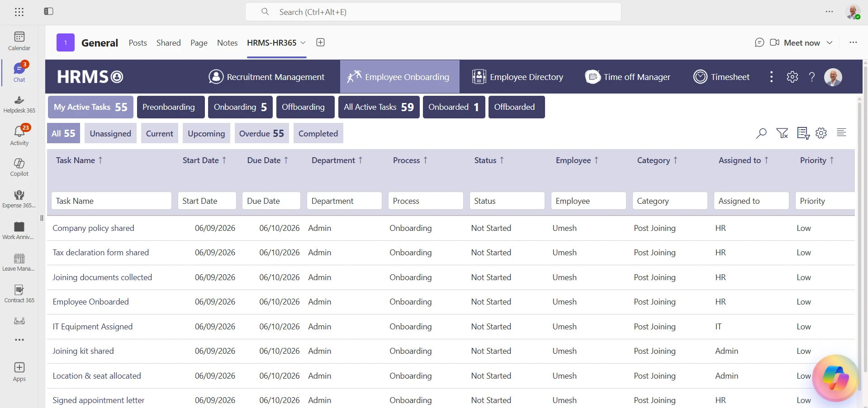Show Offboarding tasks
868x408 pixels.
(305, 107)
